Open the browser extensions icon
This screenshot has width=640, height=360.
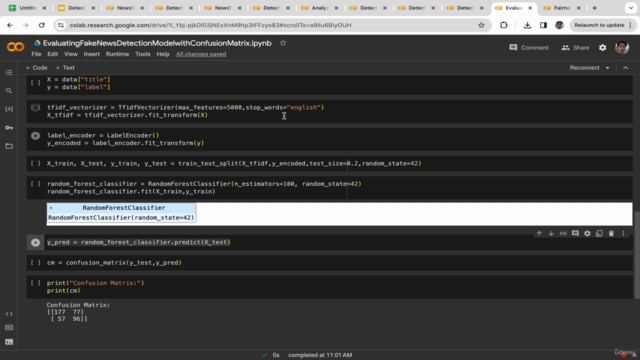point(504,25)
